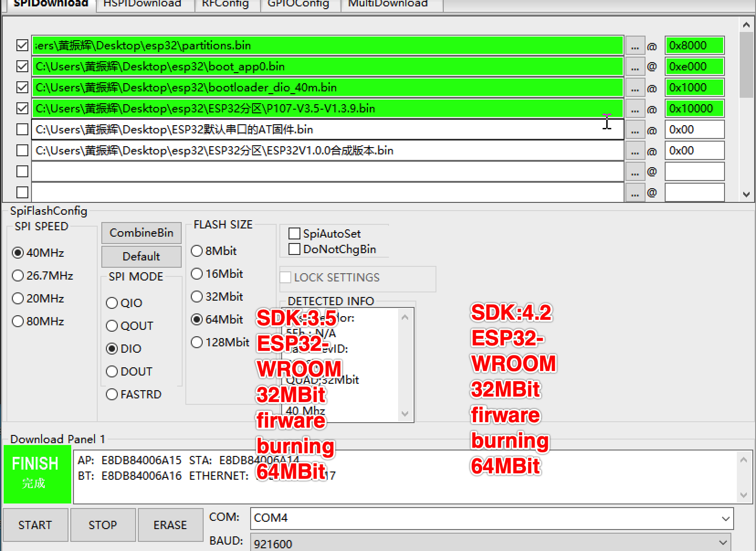Screen dimensions: 756x551
Task: Enable the DoNotChgBin option
Action: click(x=294, y=249)
